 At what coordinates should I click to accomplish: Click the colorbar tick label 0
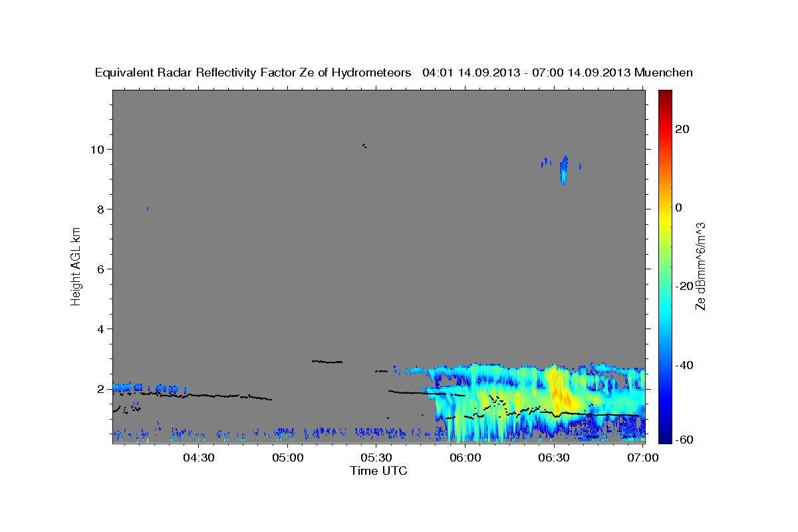[679, 207]
